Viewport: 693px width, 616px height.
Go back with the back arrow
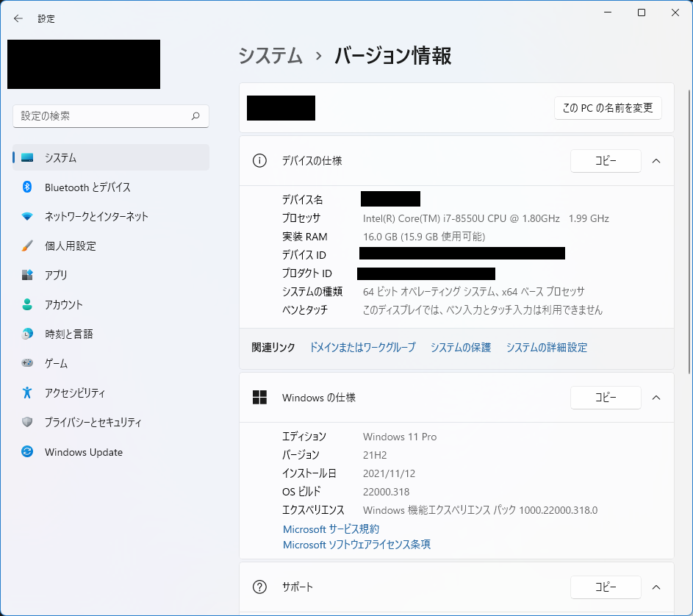(18, 18)
